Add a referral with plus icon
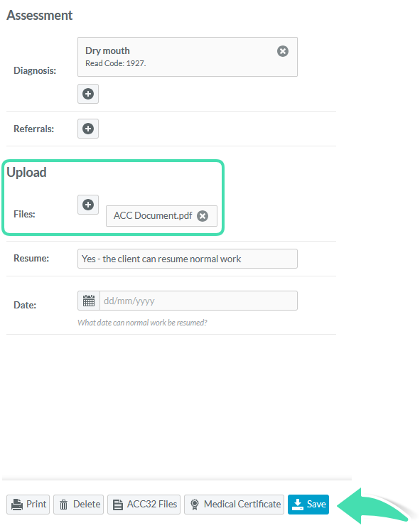 (x=88, y=129)
